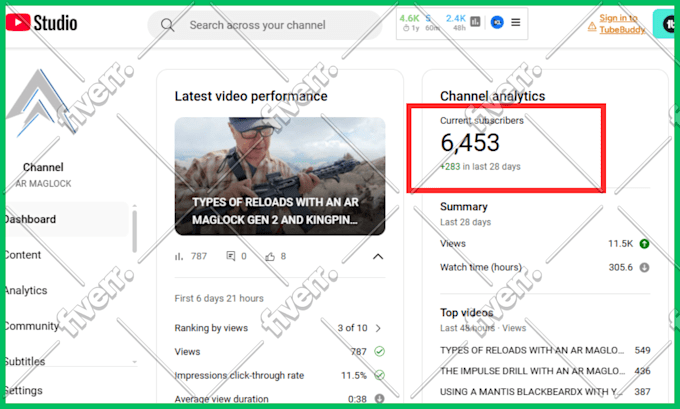680x409 pixels.
Task: Open the latest video thumbnail
Action: [x=280, y=176]
